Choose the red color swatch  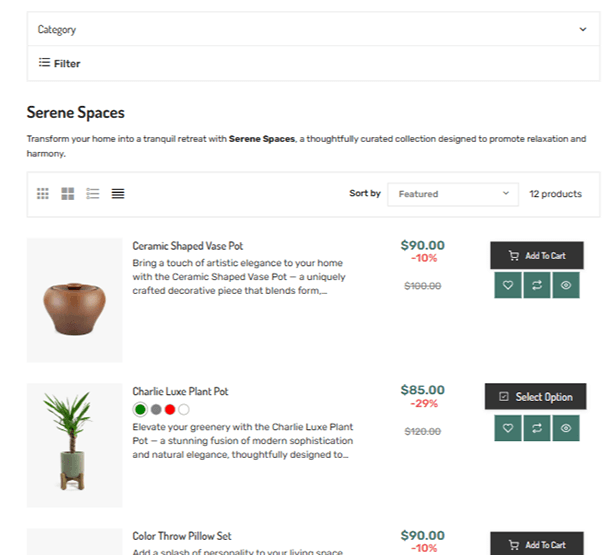pos(170,409)
